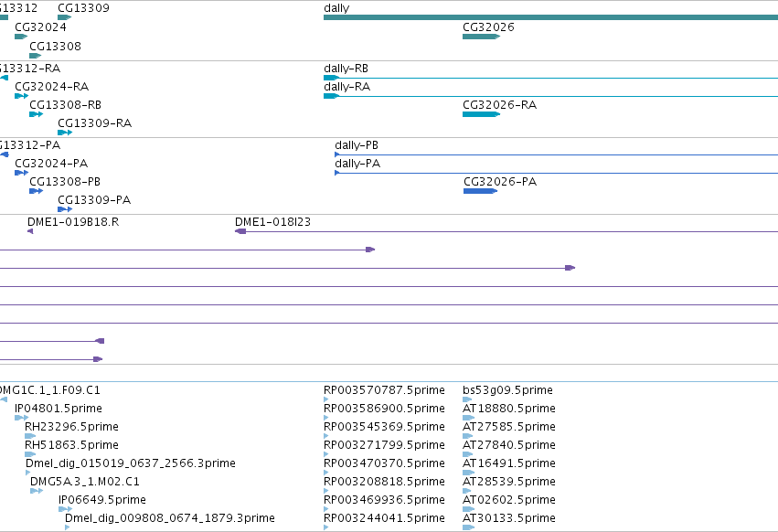
Task: Open the dally-RA transcript label
Action: tap(346, 87)
